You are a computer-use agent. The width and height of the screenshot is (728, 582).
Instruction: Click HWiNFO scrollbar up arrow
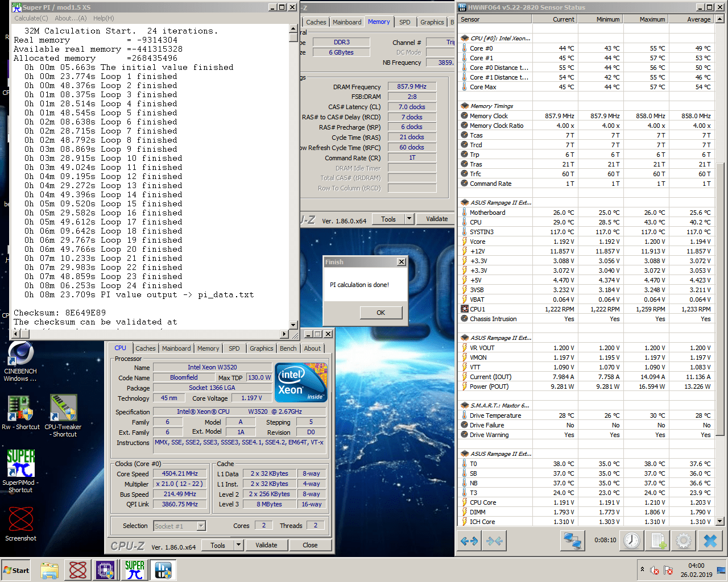tap(720, 19)
